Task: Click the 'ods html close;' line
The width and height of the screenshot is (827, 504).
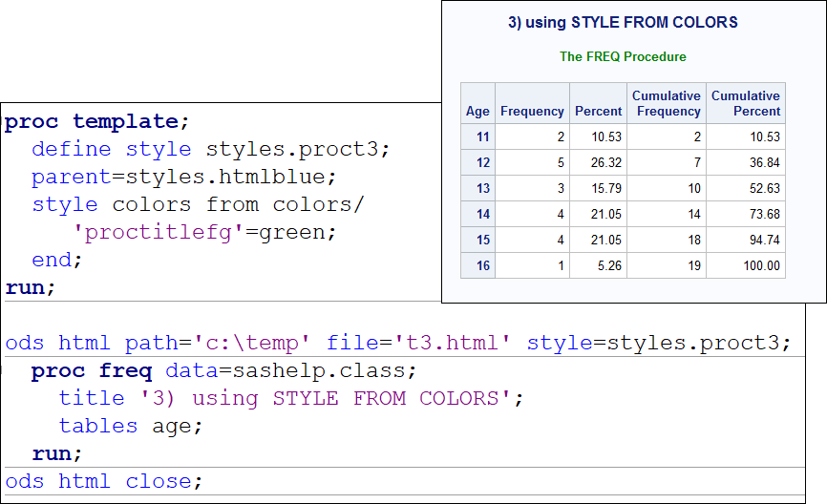Action: (104, 481)
